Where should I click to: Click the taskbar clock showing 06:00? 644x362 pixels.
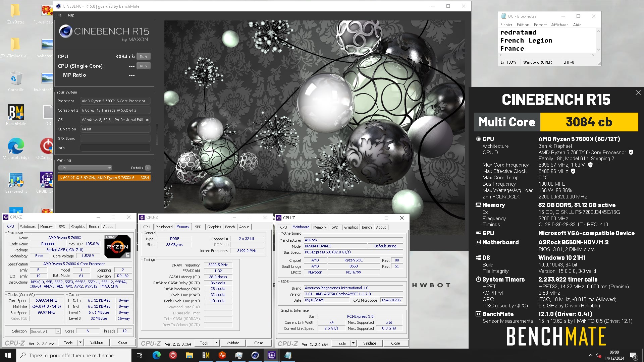614,355
